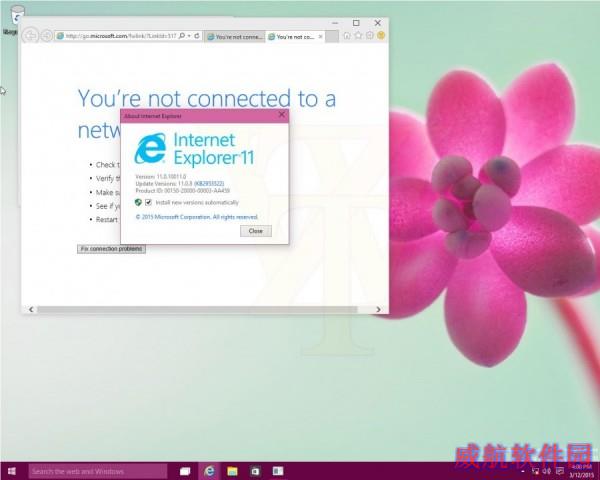Switch to first "You're not conne..." tab
This screenshot has width=600, height=480.
[x=235, y=37]
